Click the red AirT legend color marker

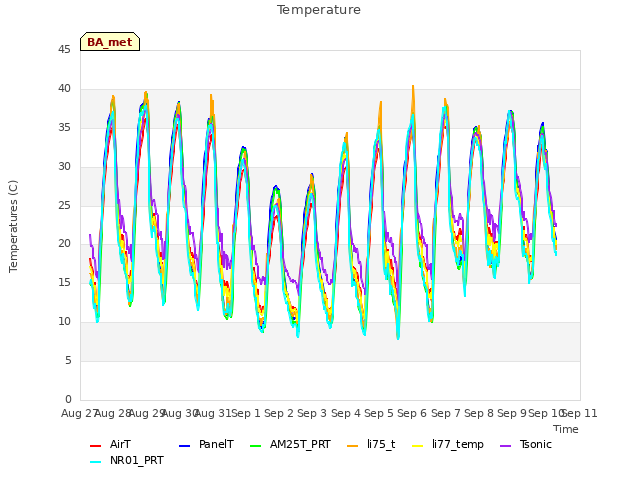coord(95,446)
